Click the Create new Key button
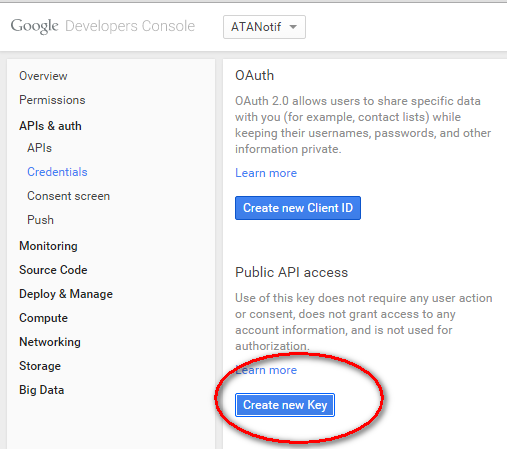This screenshot has width=507, height=449. (x=285, y=405)
